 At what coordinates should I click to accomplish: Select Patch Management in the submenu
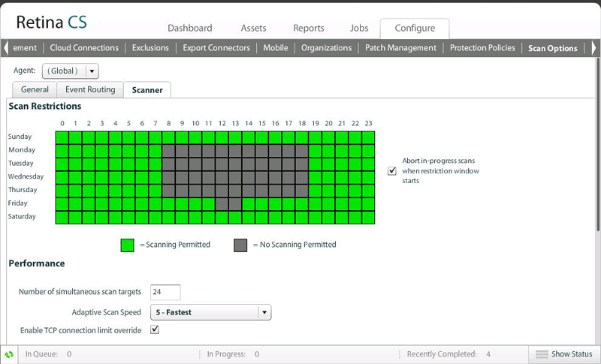click(x=400, y=48)
